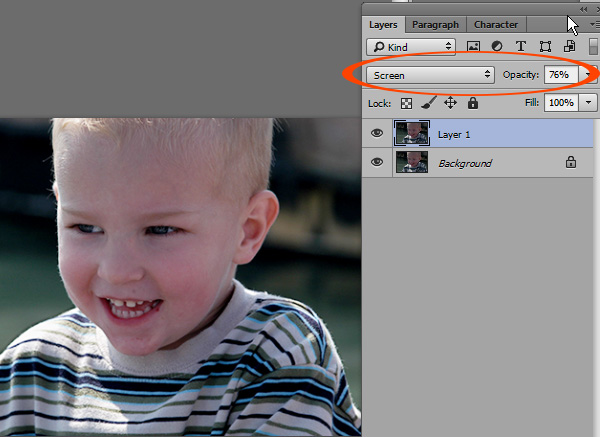Switch to the Paragraph tab
The height and width of the screenshot is (437, 600).
click(x=435, y=25)
